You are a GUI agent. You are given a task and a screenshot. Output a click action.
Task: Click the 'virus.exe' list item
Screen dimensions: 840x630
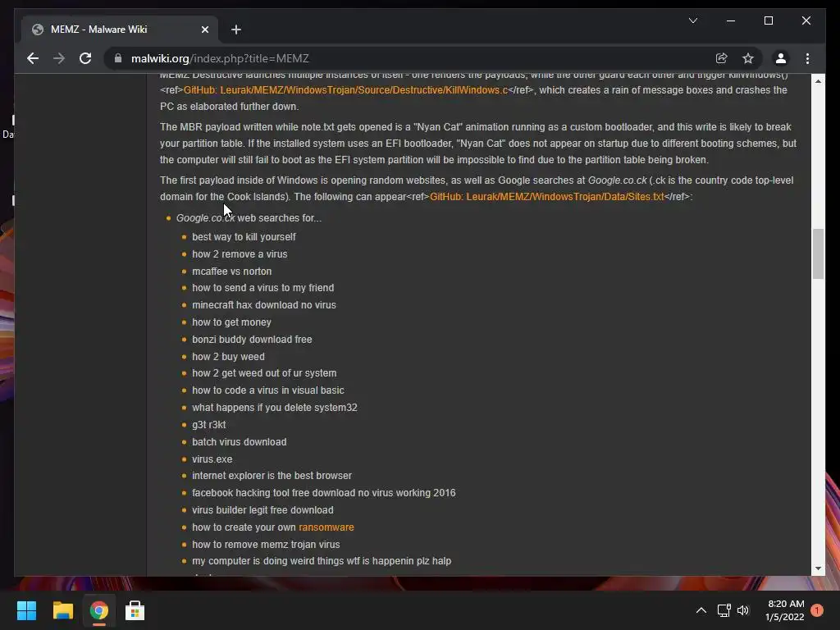tap(212, 459)
